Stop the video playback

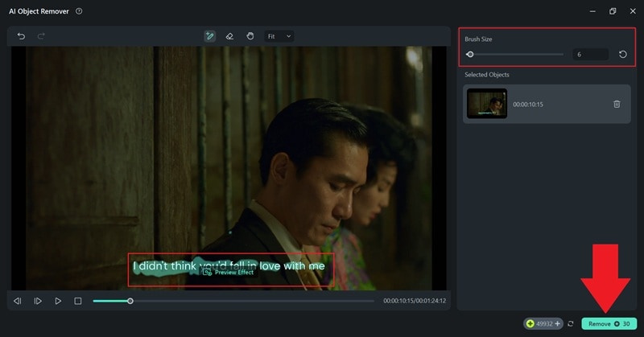pos(77,301)
